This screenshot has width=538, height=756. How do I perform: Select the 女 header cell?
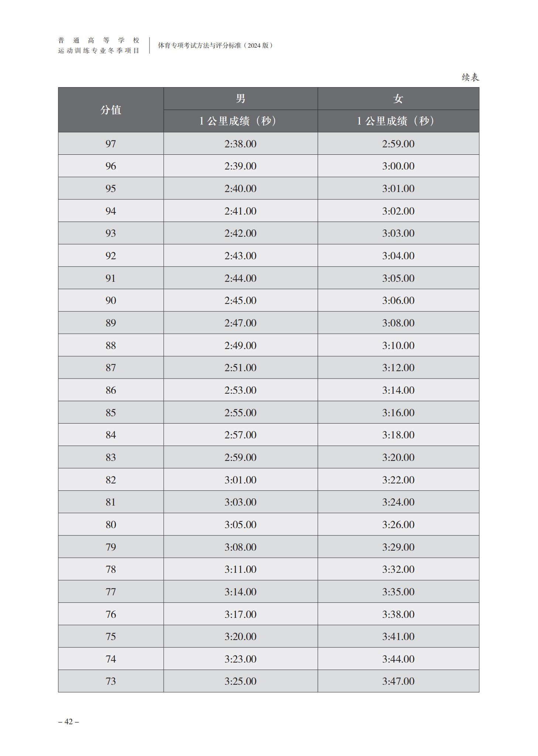(398, 99)
